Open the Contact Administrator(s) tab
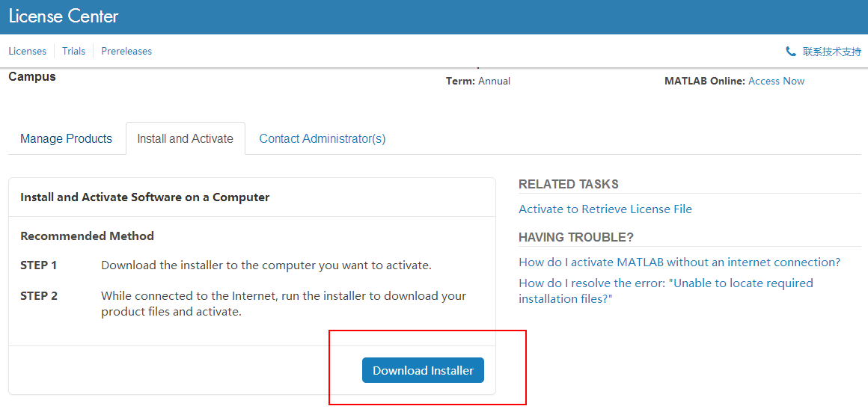Image resolution: width=868 pixels, height=418 pixels. pos(323,138)
